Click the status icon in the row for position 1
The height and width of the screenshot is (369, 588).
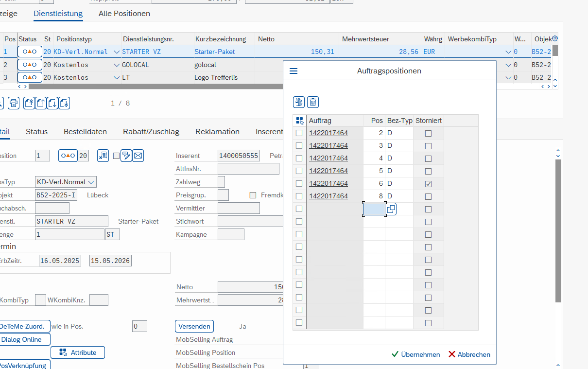pos(30,52)
